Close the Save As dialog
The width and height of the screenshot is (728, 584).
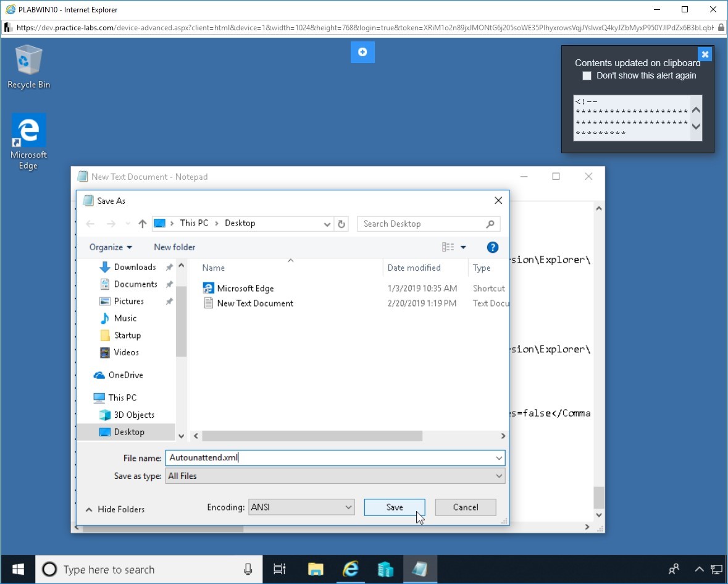coord(498,201)
